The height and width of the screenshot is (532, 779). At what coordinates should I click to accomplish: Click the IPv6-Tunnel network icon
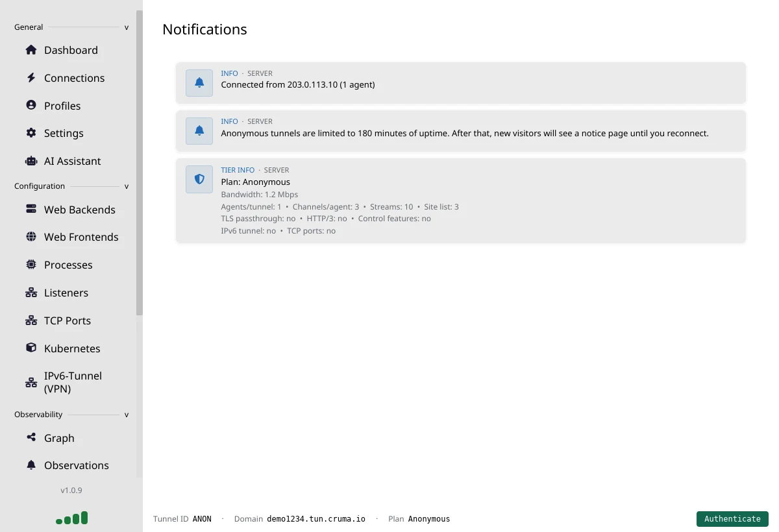point(31,382)
